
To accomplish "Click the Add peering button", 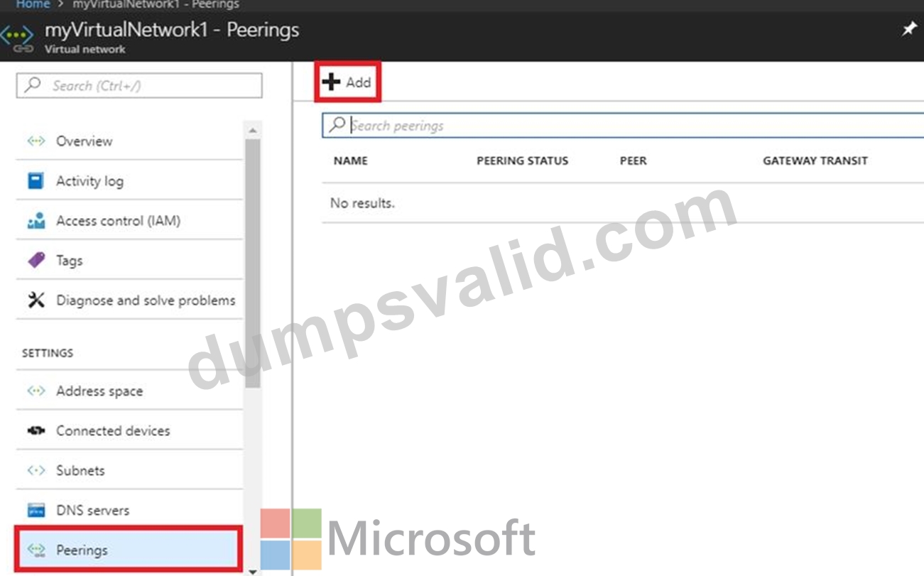I will [x=347, y=82].
